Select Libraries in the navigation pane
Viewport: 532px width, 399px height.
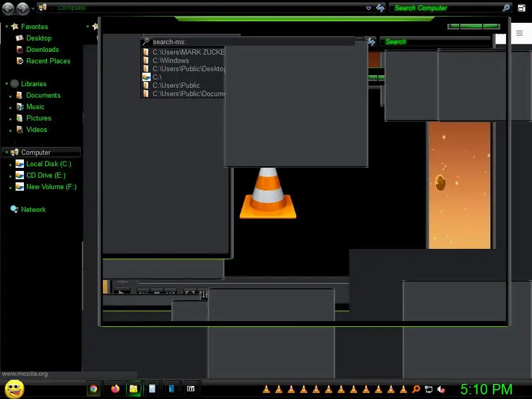[x=34, y=84]
